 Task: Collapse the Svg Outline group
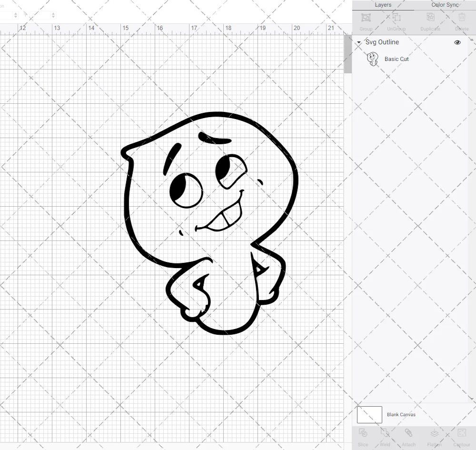tap(358, 42)
